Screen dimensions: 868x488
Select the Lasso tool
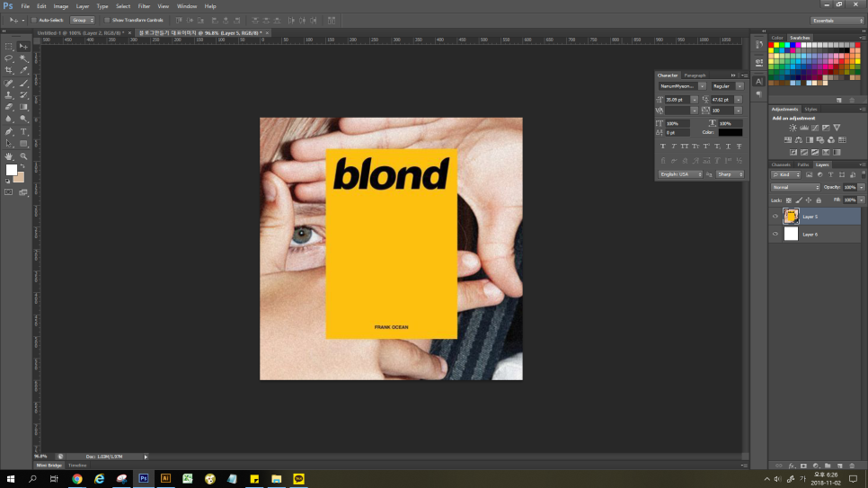pyautogui.click(x=9, y=58)
